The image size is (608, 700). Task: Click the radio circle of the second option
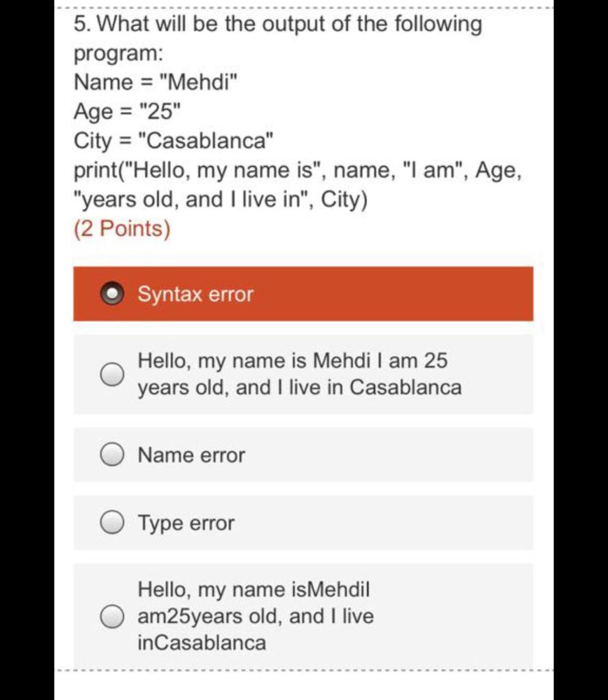point(112,373)
